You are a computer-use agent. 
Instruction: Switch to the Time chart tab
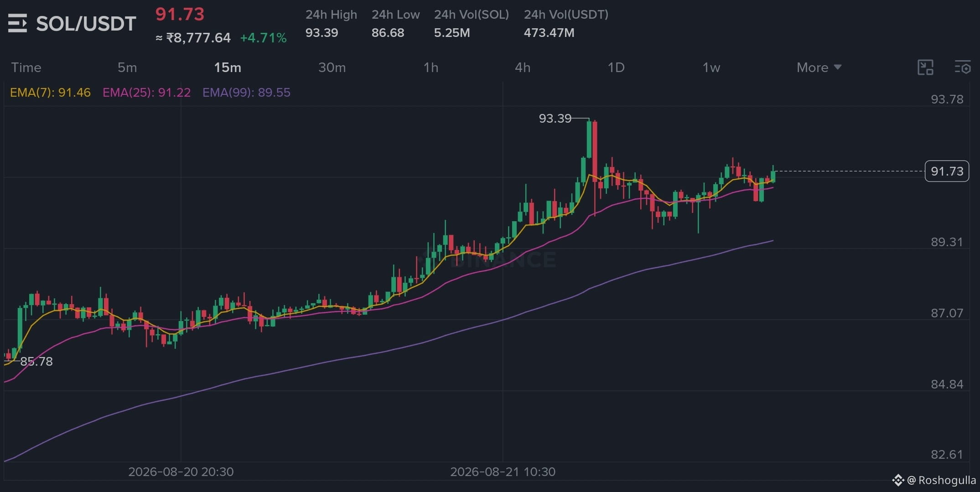[26, 67]
